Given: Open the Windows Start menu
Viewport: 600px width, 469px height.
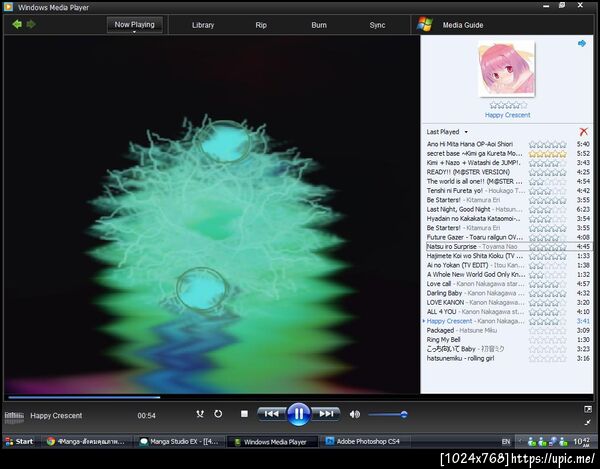Looking at the screenshot, I should (x=19, y=441).
